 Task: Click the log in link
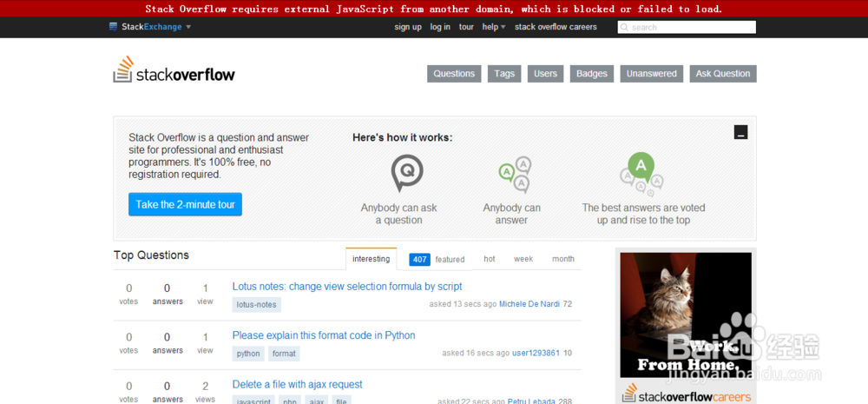click(x=440, y=27)
